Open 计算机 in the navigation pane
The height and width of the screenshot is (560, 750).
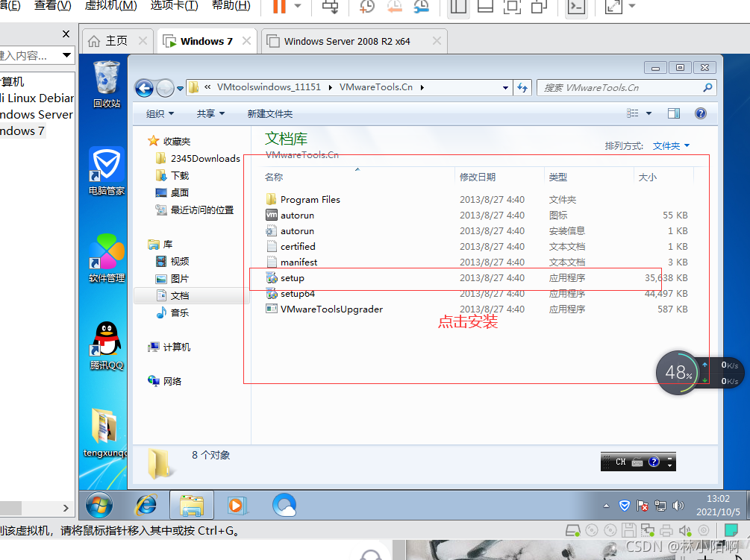coord(169,347)
